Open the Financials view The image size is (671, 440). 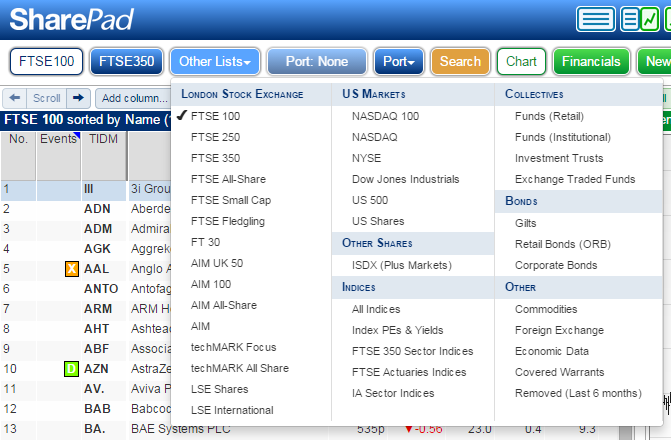(591, 62)
